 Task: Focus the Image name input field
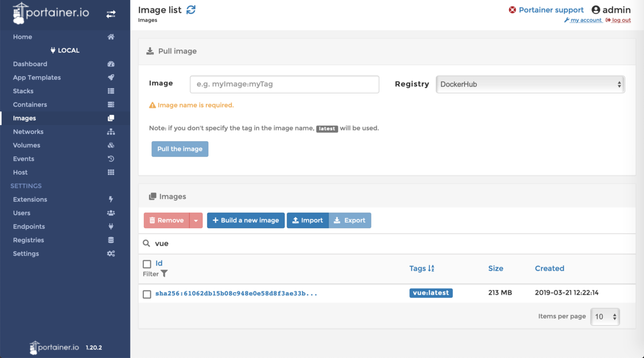point(284,84)
